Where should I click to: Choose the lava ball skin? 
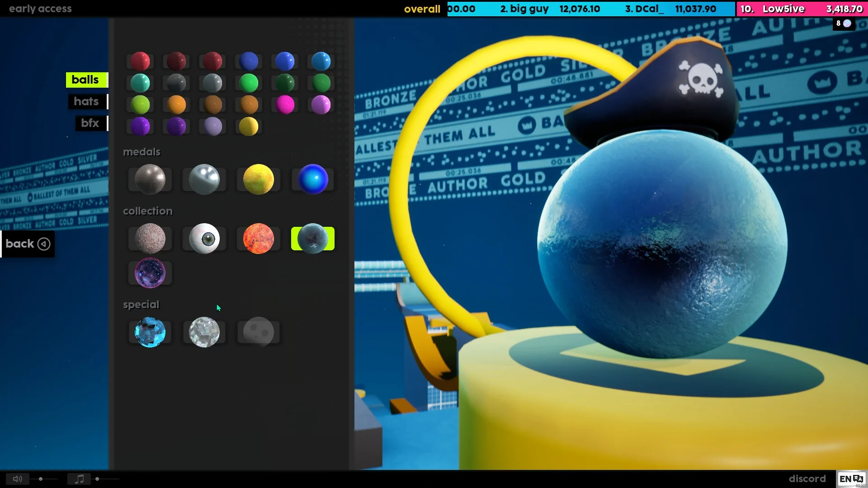point(259,239)
